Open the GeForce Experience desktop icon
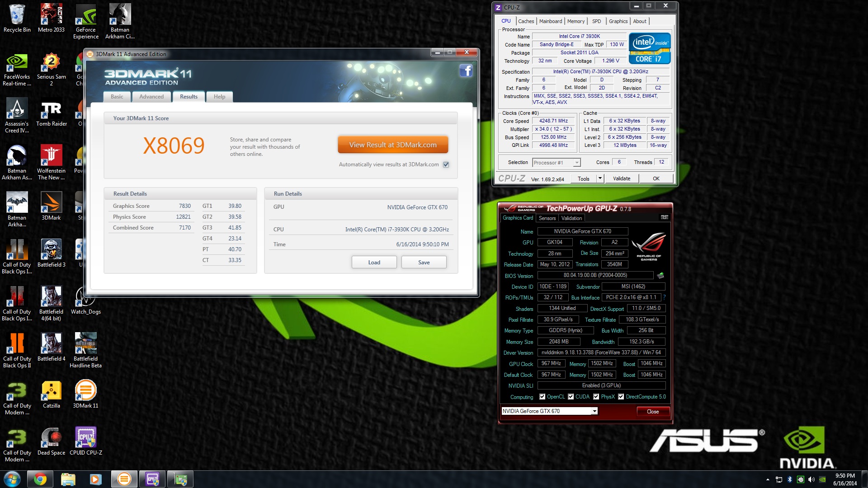This screenshot has height=488, width=868. 85,21
